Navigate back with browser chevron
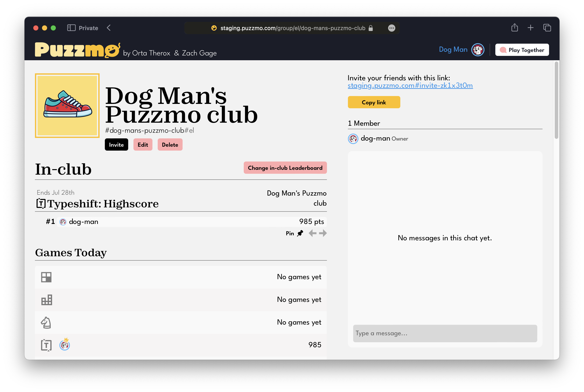Viewport: 584px width, 392px height. 109,28
